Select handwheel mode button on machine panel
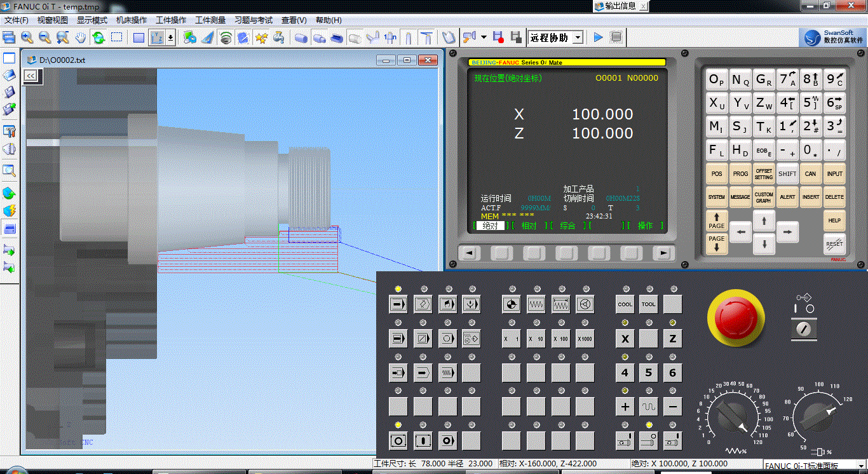The height and width of the screenshot is (474, 868). click(x=585, y=304)
